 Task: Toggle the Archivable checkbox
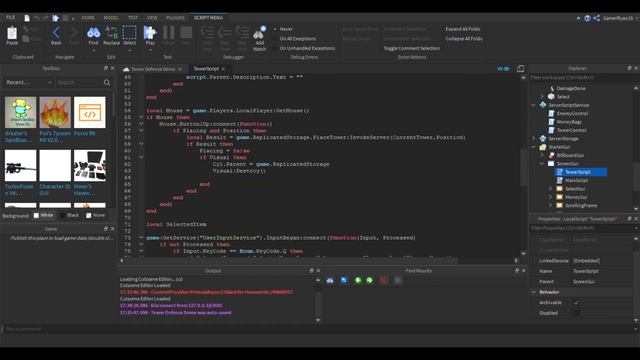(x=576, y=302)
